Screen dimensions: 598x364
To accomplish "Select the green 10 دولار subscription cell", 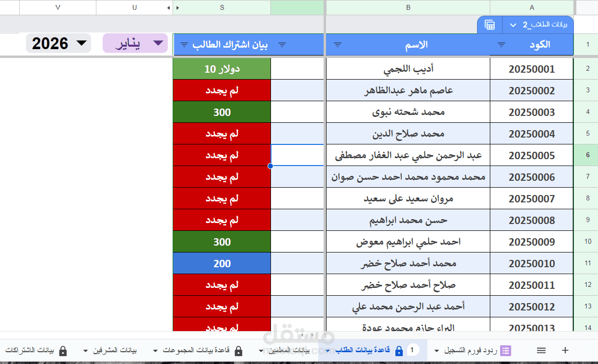I will (222, 69).
